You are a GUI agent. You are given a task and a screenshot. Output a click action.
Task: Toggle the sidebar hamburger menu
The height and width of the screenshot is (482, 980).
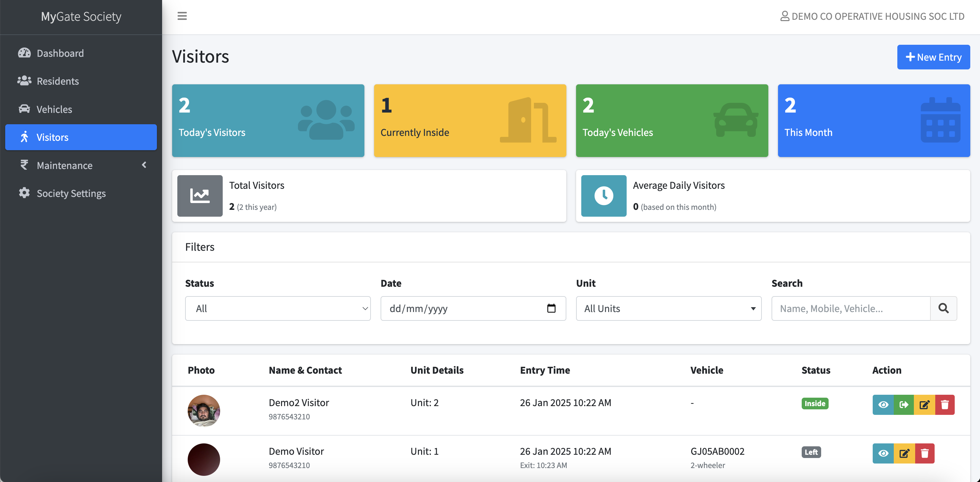(x=182, y=16)
